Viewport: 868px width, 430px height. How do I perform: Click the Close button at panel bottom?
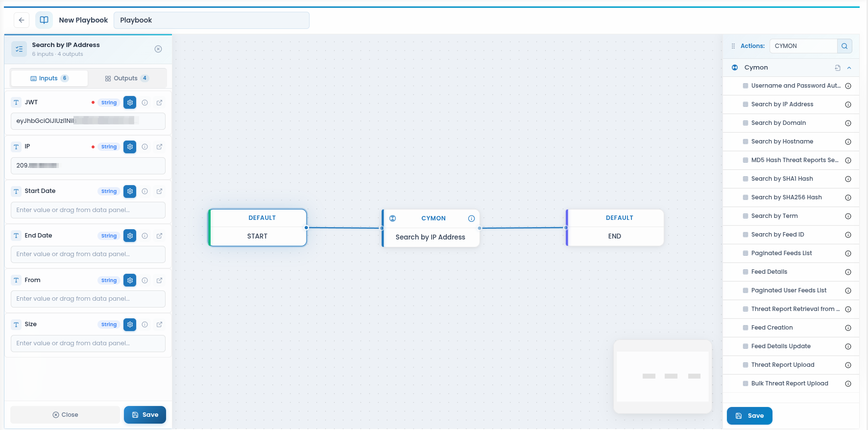coord(65,415)
